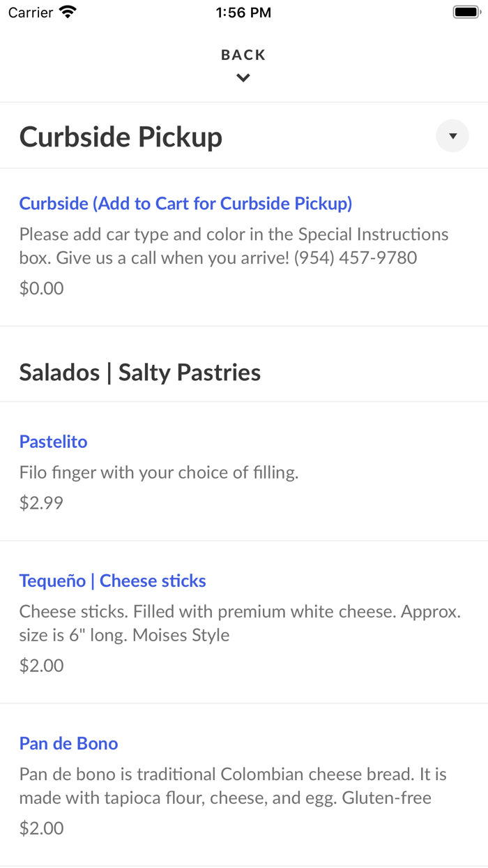Open Pan de Bono details
Image resolution: width=488 pixels, height=868 pixels.
click(68, 744)
